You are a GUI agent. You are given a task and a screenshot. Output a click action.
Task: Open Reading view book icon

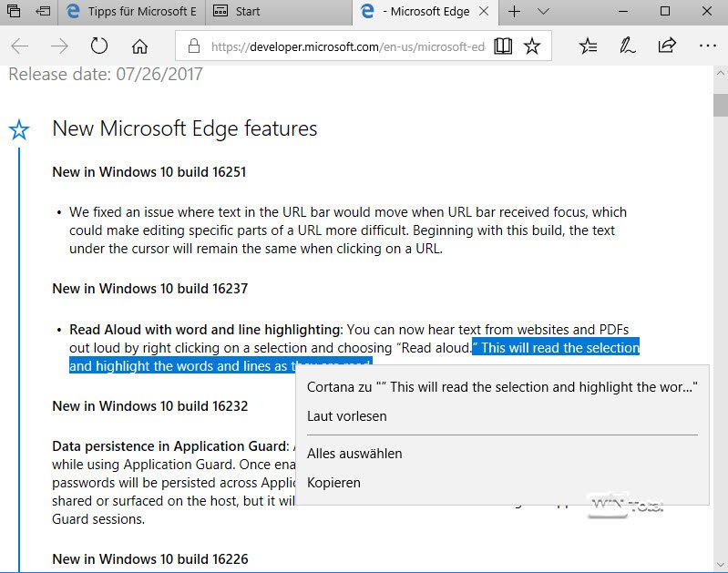[x=503, y=46]
